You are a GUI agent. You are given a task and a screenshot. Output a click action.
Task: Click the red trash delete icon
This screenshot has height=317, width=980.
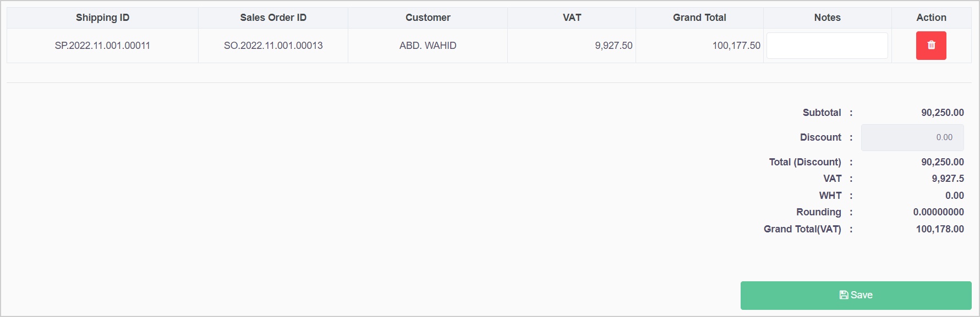[x=931, y=46]
